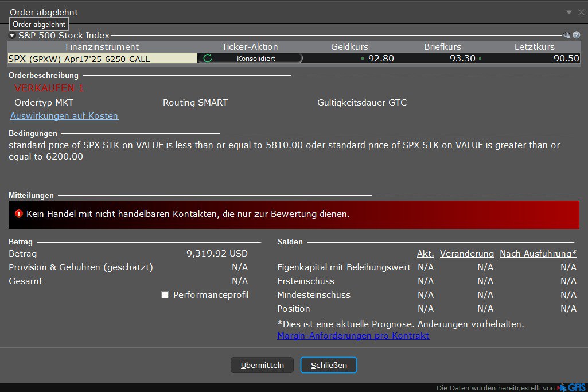Screen dimensions: 588x392
Task: Click the red error icon in Mitteilungen
Action: pos(18,214)
